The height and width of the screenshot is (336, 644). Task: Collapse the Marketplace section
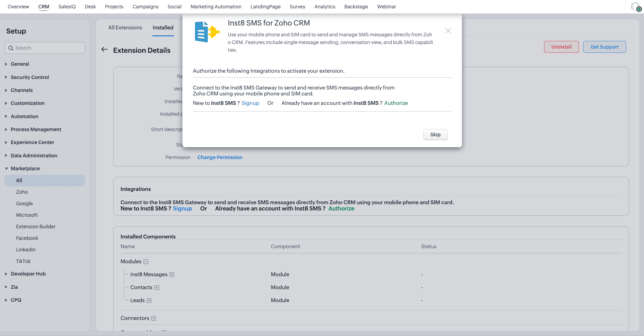point(6,169)
